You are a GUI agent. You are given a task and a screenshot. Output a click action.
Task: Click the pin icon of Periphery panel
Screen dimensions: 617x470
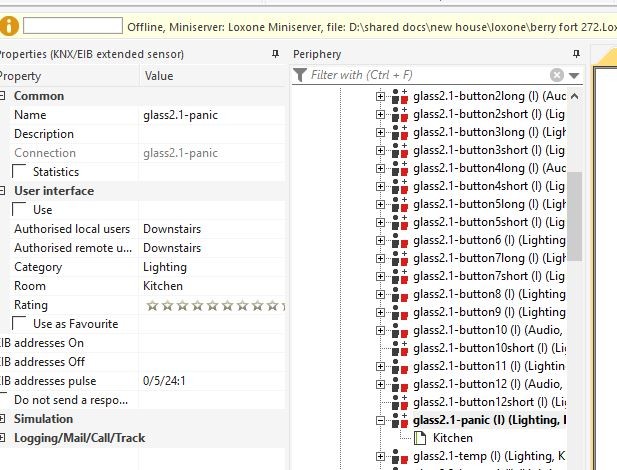tap(574, 54)
